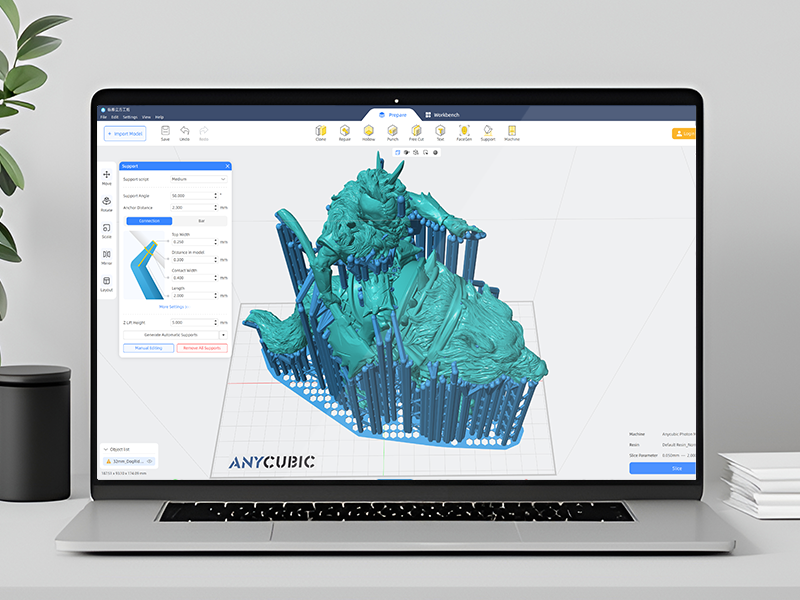Adjust the Top Width stepper arrows
This screenshot has height=600, width=800.
coord(215,242)
